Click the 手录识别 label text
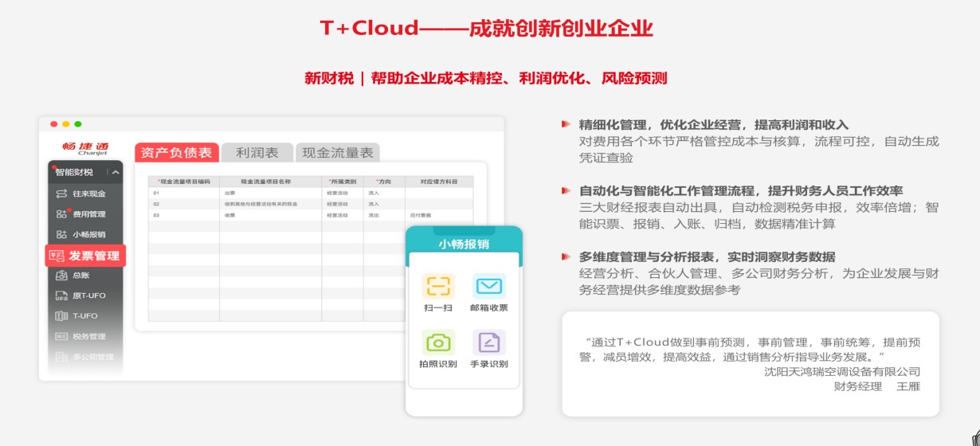980x446 pixels. pyautogui.click(x=488, y=364)
